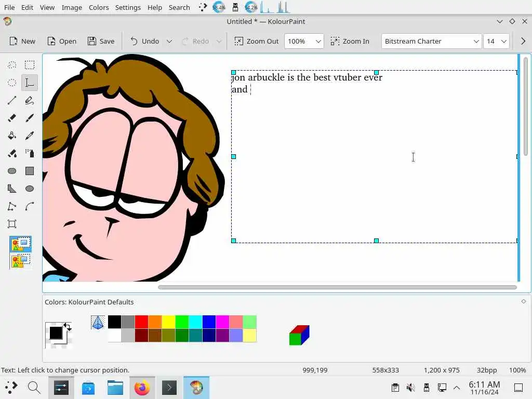Open the Help menu

(x=155, y=7)
